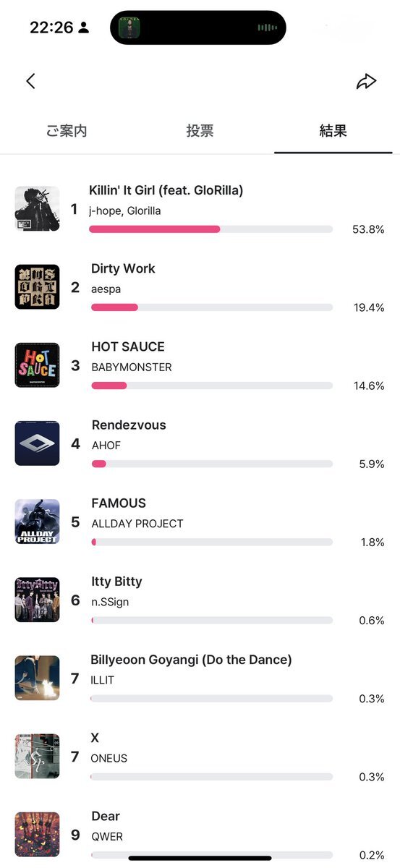Viewport: 400px width, 868px height.
Task: Tap the HOT SAUCE album artwork
Action: [37, 365]
